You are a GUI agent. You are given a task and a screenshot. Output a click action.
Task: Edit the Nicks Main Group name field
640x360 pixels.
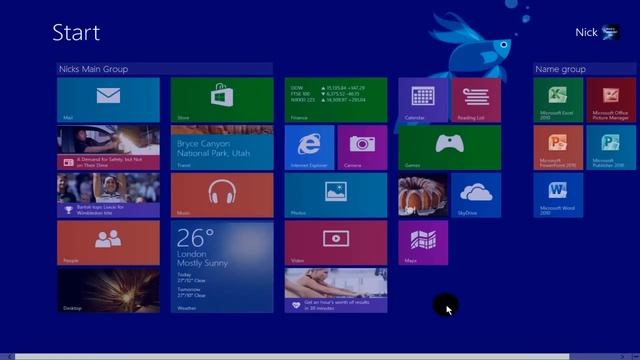point(165,69)
